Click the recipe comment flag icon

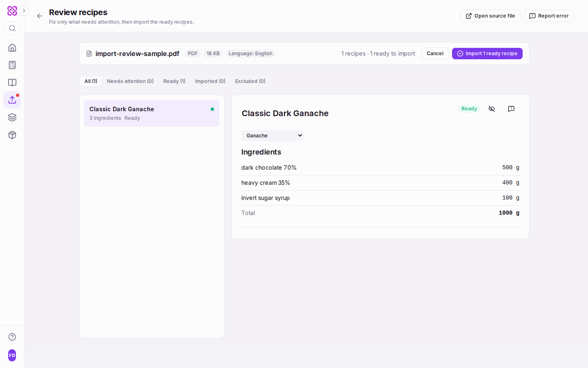511,109
